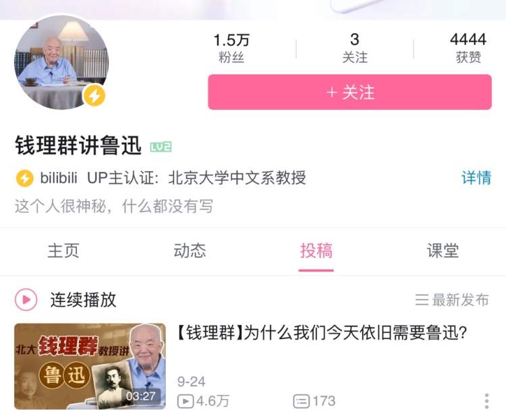
Task: Tap the danmaku comment icon showing 173
Action: click(x=301, y=401)
